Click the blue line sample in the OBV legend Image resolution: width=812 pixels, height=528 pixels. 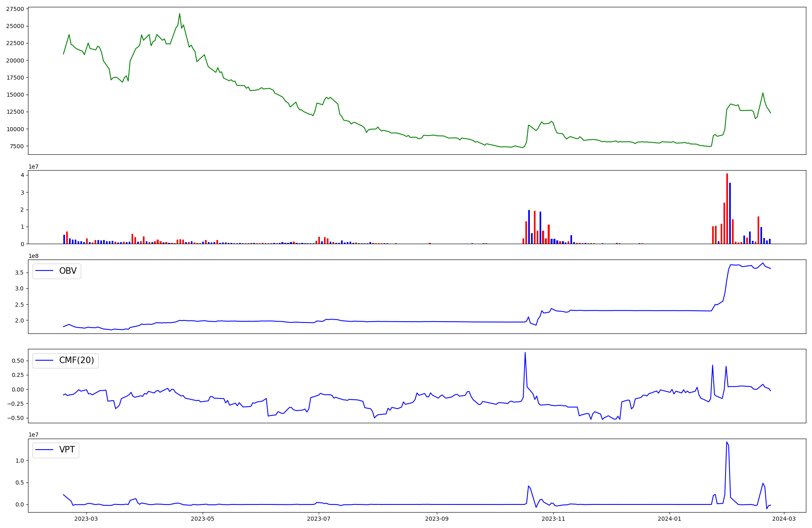45,271
